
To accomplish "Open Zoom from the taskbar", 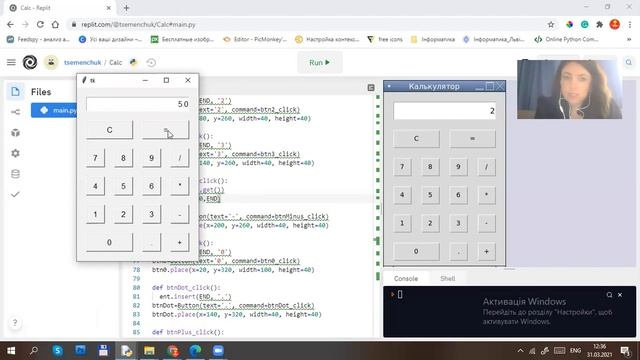I will coord(218,350).
